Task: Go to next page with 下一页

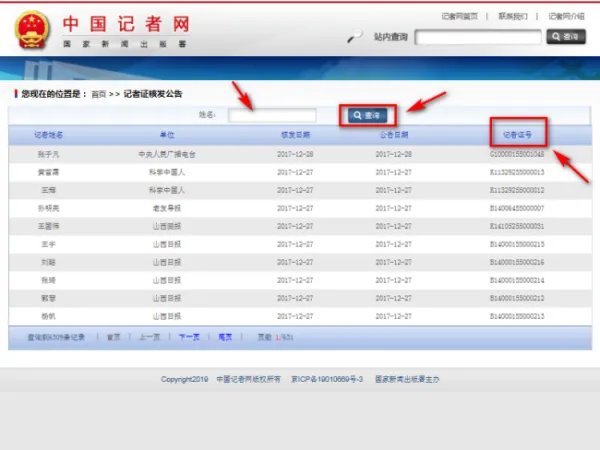Action: (x=189, y=337)
